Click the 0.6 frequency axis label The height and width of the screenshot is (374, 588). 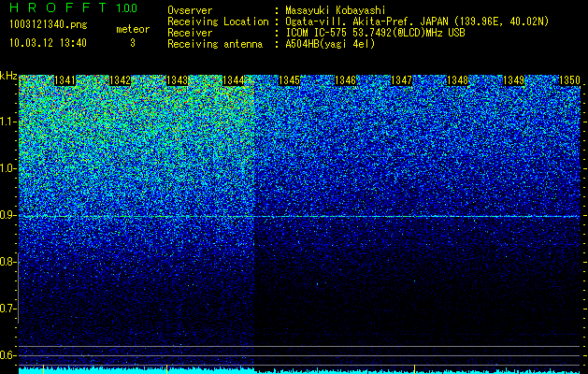[7, 355]
